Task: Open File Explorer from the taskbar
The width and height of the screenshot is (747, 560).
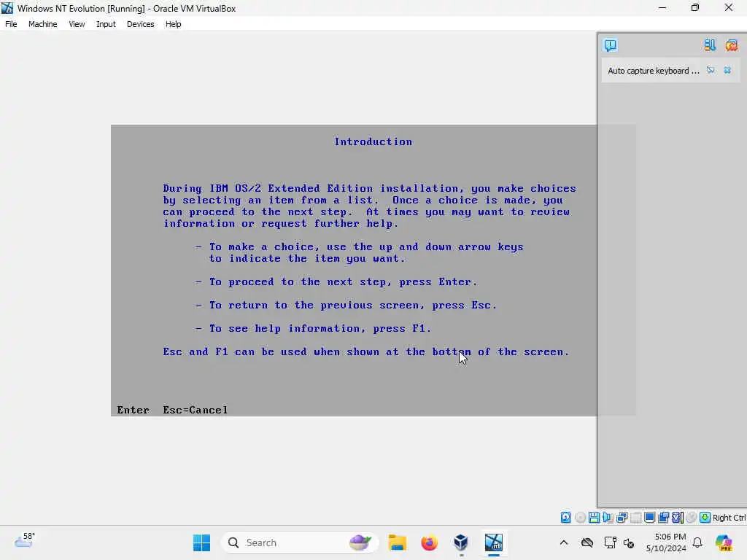Action: point(397,542)
